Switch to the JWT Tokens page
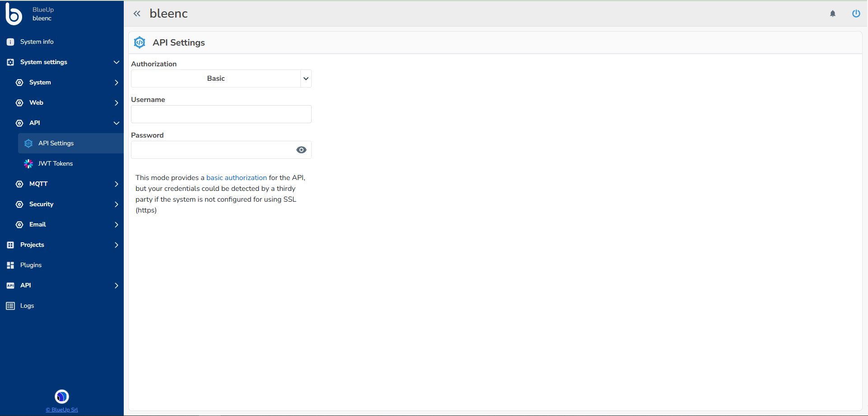The width and height of the screenshot is (868, 416). tap(55, 163)
